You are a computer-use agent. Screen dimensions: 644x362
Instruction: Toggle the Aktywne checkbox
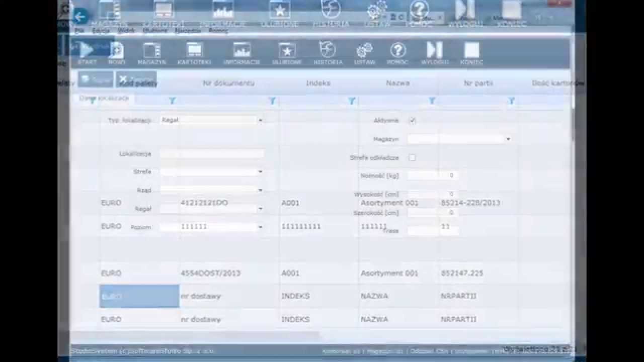point(413,120)
